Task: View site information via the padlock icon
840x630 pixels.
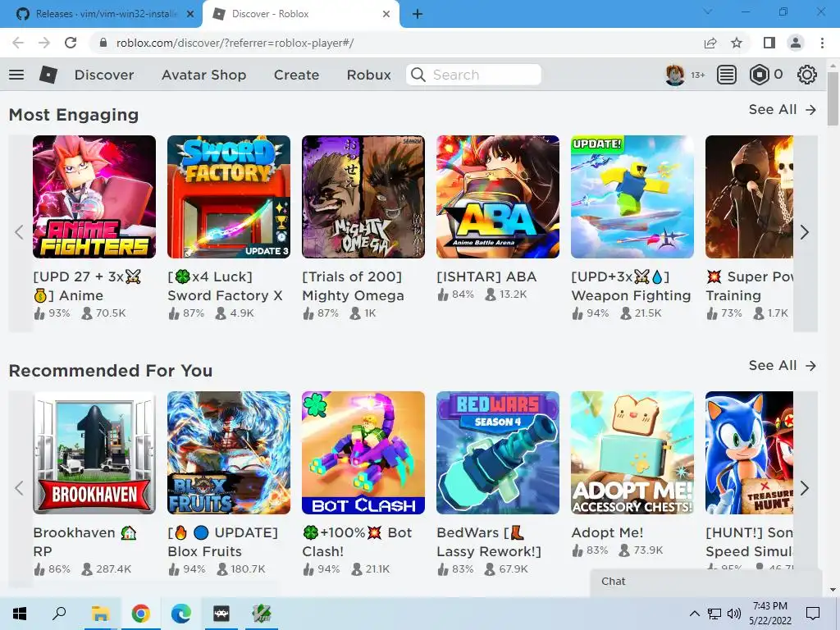Action: (103, 43)
